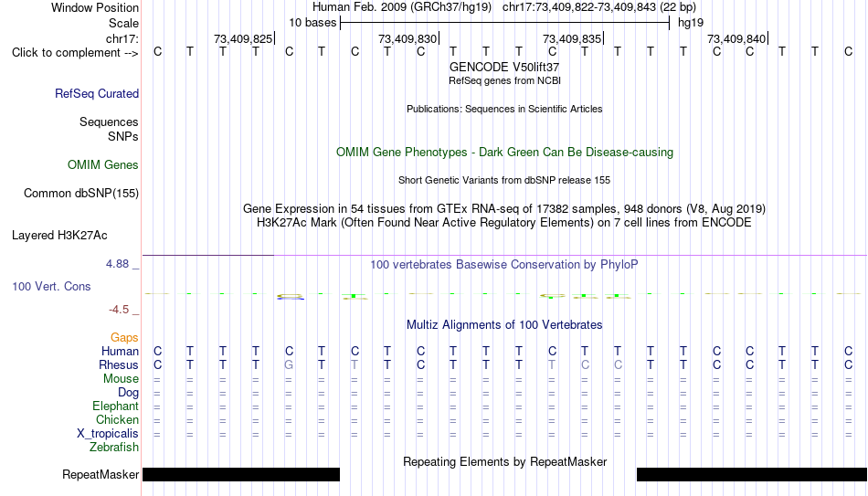Image resolution: width=868 pixels, height=496 pixels.
Task: Select the Dog species row label
Action: coord(128,393)
